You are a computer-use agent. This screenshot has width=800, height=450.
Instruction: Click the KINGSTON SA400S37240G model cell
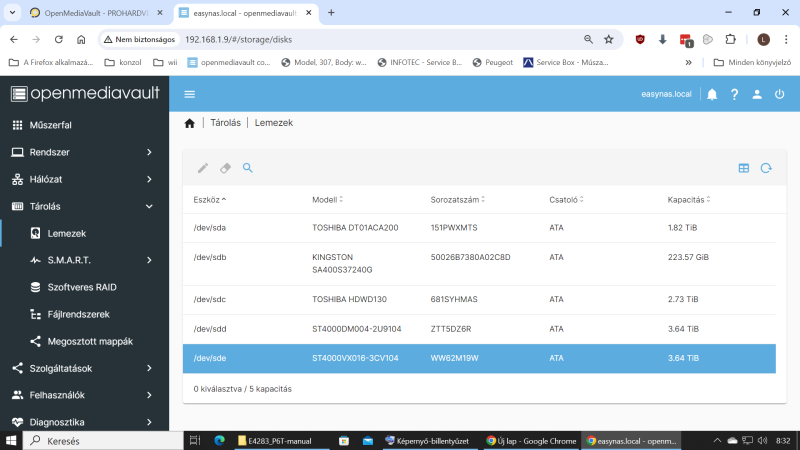342,263
